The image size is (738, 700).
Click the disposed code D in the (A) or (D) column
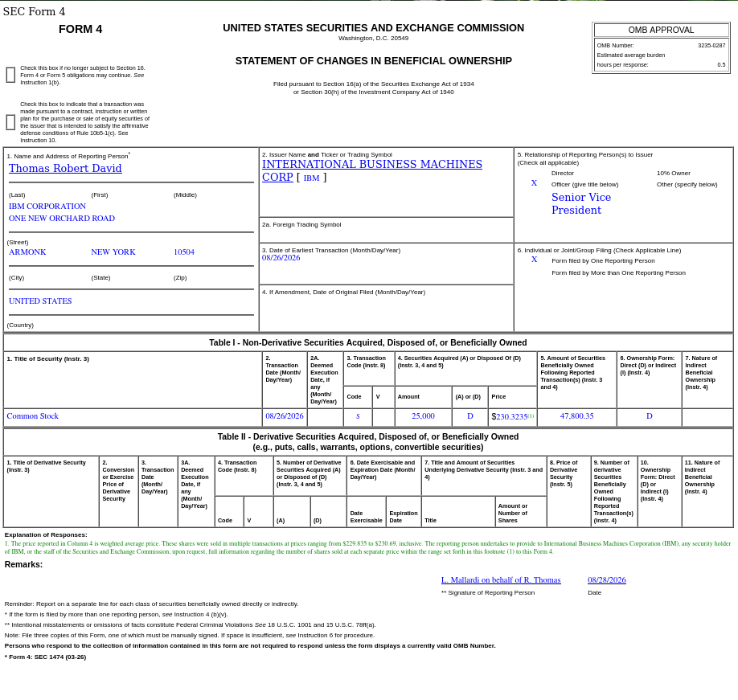(x=469, y=416)
